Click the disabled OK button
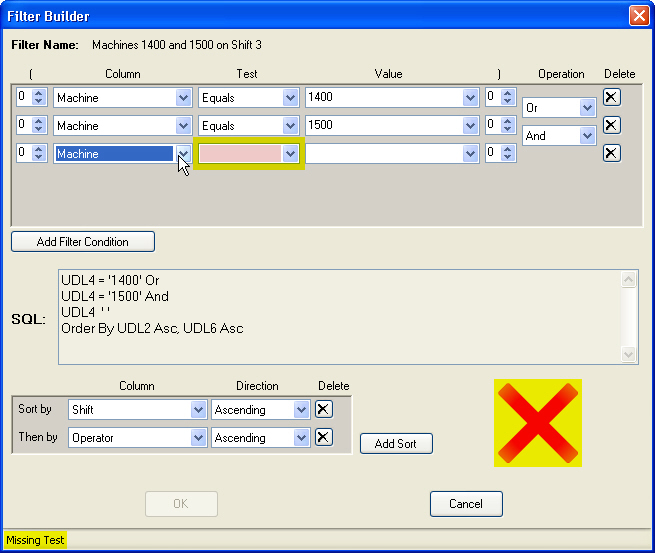 [x=181, y=504]
